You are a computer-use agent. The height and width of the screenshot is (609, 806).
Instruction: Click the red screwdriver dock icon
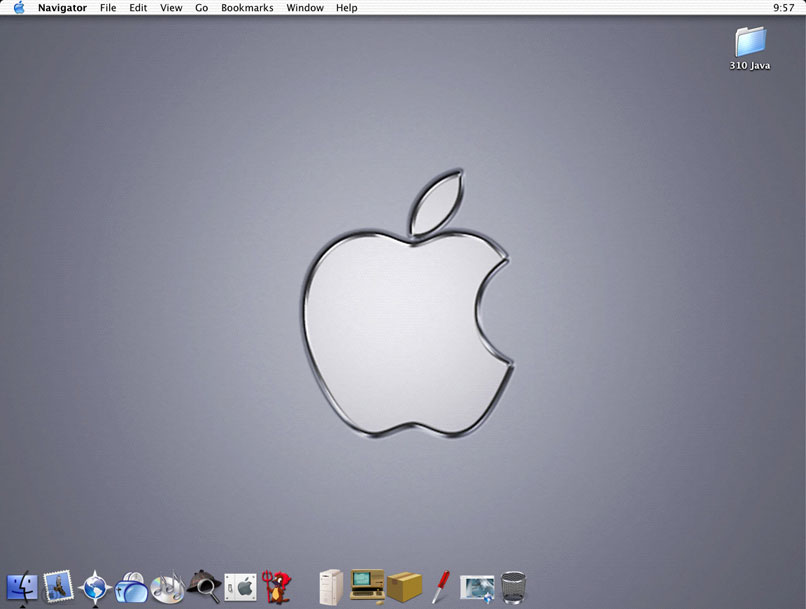[441, 586]
